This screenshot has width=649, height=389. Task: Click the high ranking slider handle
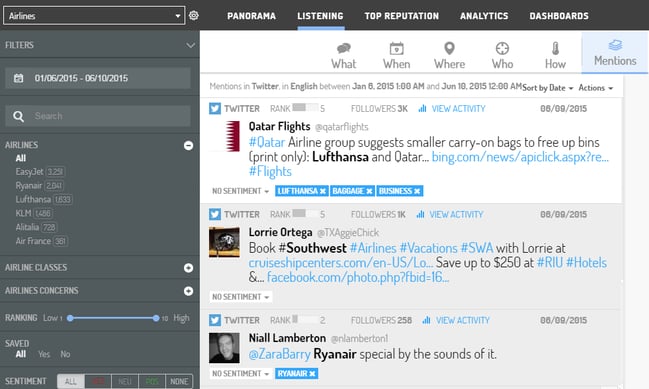[x=156, y=318]
